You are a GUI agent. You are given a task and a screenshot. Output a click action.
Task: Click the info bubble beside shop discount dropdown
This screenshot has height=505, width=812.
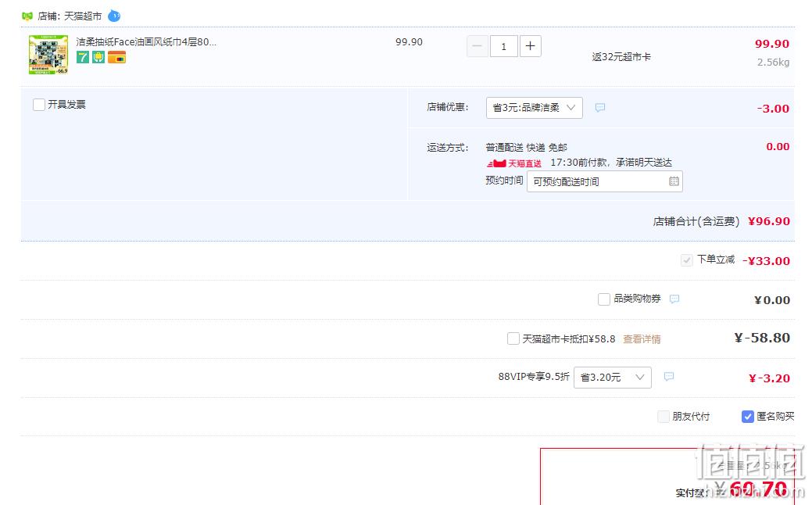coord(599,107)
